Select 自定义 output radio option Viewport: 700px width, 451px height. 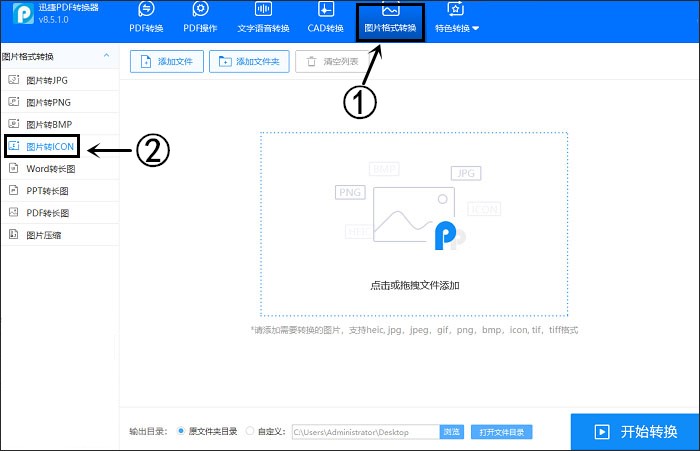[x=265, y=431]
